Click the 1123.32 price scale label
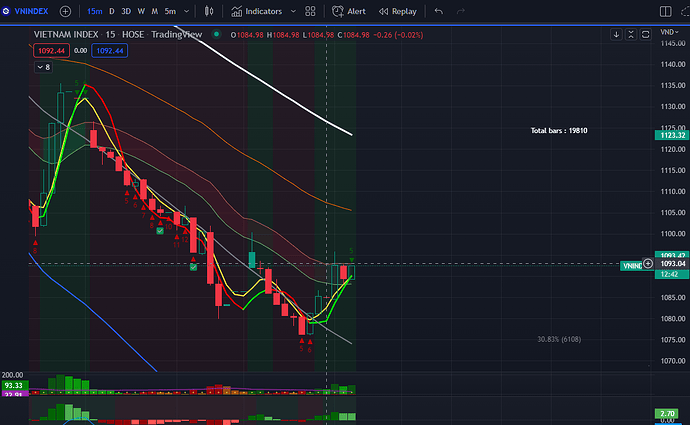The height and width of the screenshot is (425, 690). click(x=672, y=135)
